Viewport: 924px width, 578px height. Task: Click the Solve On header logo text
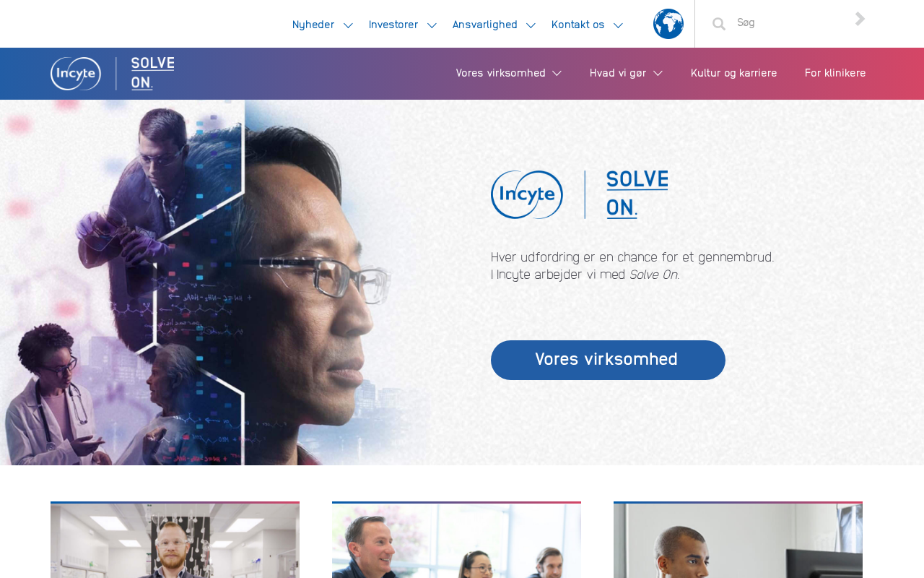[152, 73]
